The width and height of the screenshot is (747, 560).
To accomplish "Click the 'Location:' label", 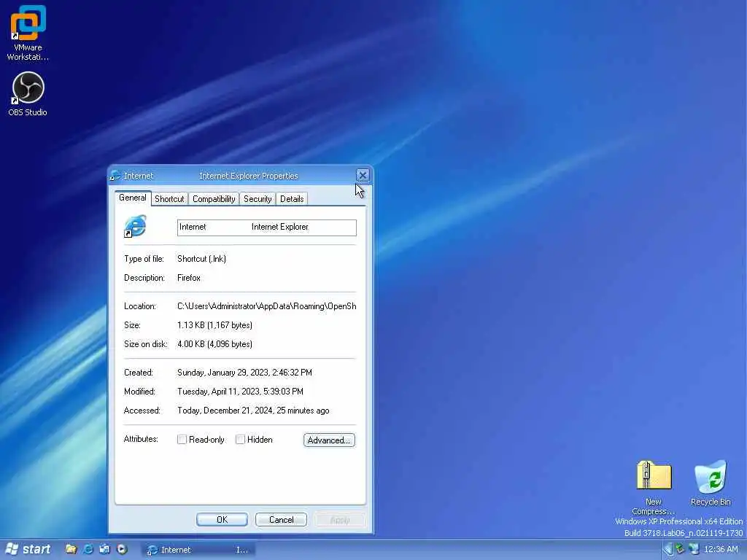I will pos(140,306).
